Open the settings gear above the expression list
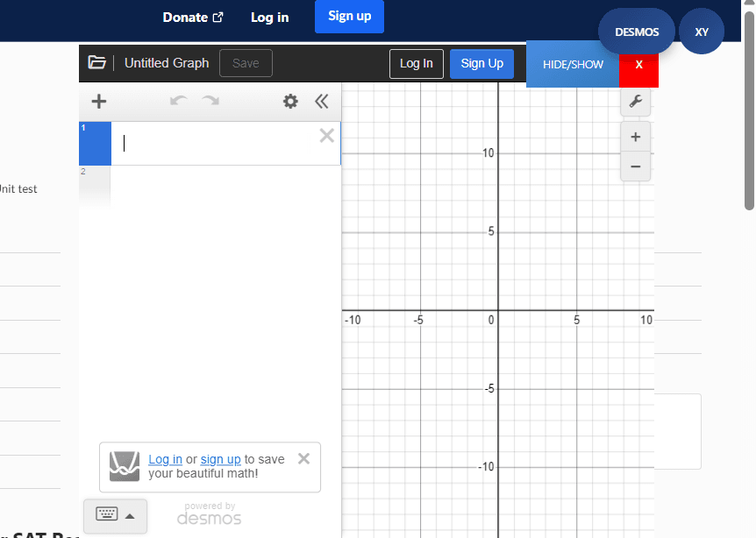 [290, 101]
